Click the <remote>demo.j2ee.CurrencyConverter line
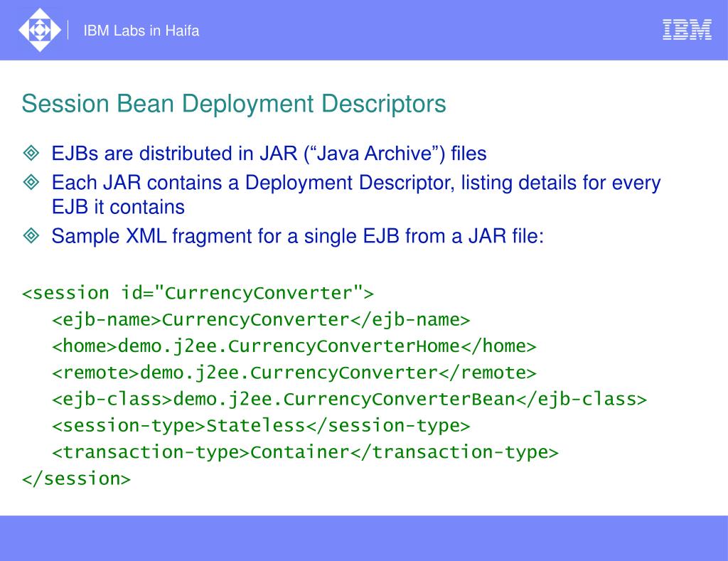728x561 pixels. pos(294,373)
